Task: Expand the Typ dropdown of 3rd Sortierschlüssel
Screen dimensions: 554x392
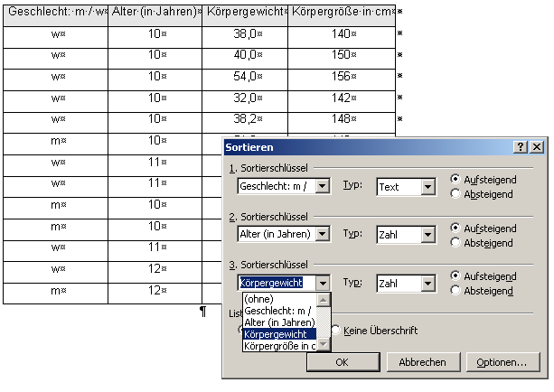Action: pyautogui.click(x=427, y=284)
